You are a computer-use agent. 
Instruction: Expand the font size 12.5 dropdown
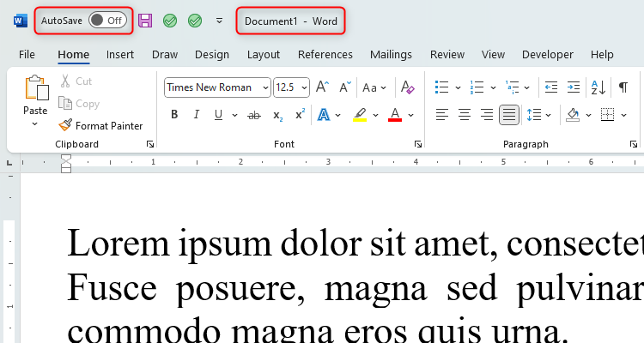coord(303,87)
